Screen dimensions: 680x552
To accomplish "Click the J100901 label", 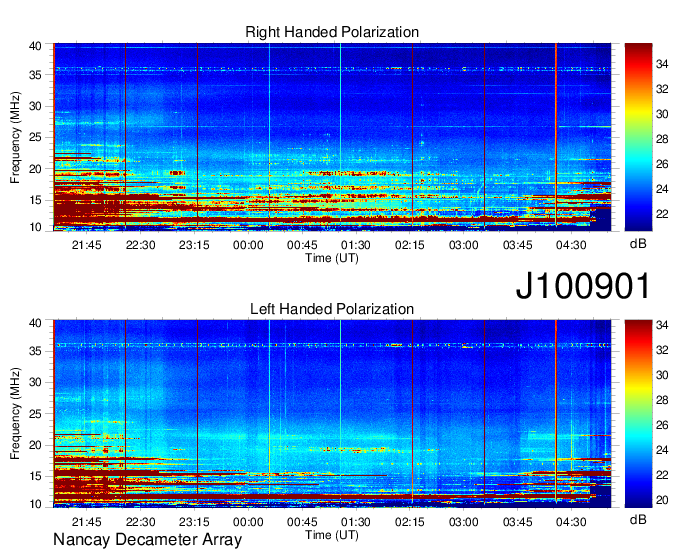I will pyautogui.click(x=583, y=286).
